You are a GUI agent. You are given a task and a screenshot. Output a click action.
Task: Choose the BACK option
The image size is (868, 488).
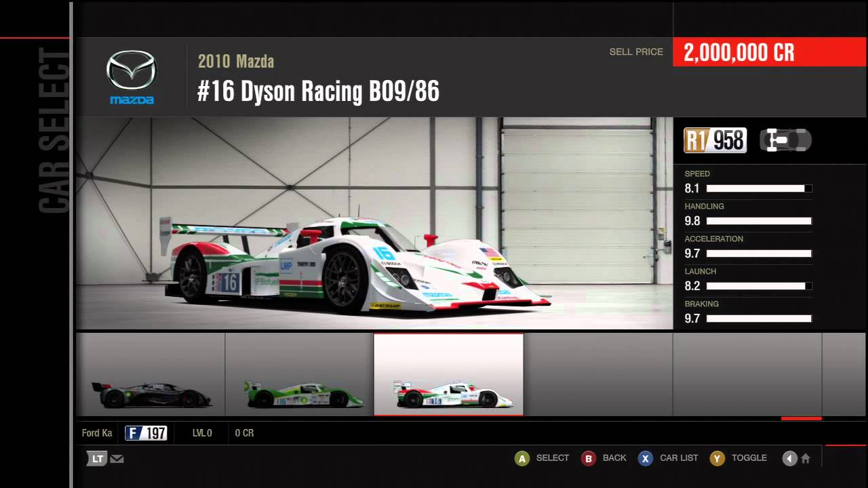(x=614, y=458)
